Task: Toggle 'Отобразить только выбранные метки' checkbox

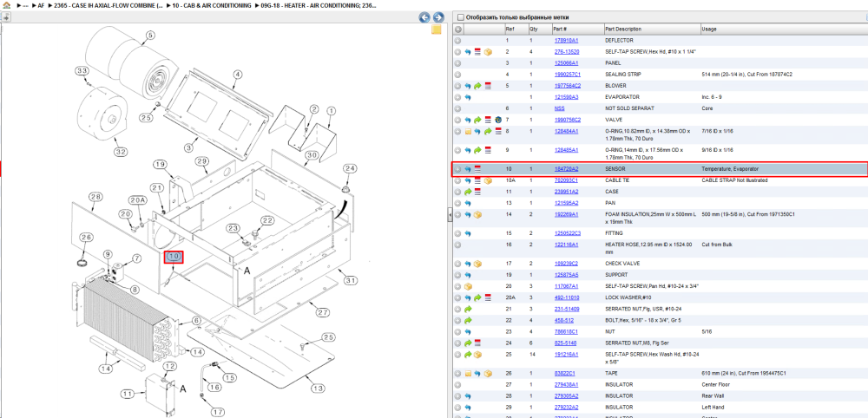Action: coord(461,17)
